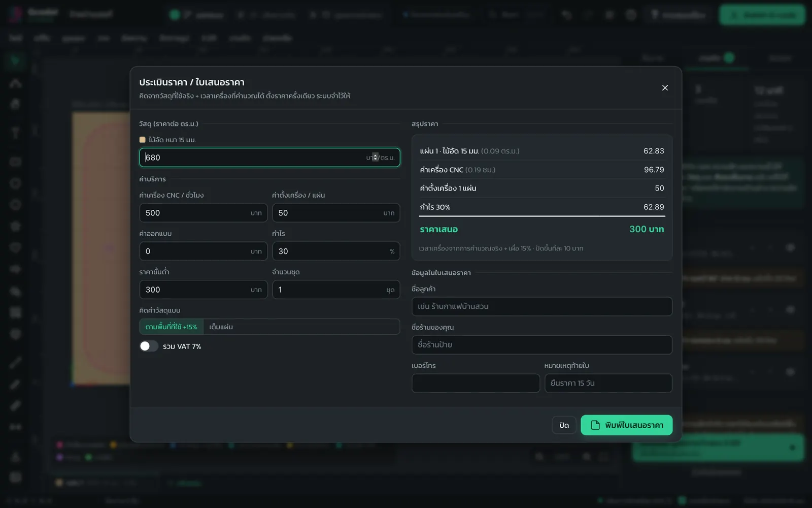Click the จำนวนชุด quantity field

336,290
